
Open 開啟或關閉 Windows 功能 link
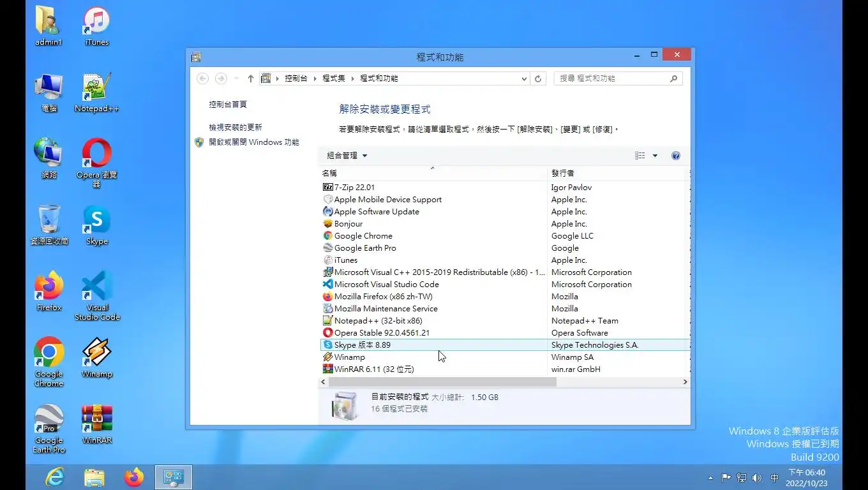254,142
